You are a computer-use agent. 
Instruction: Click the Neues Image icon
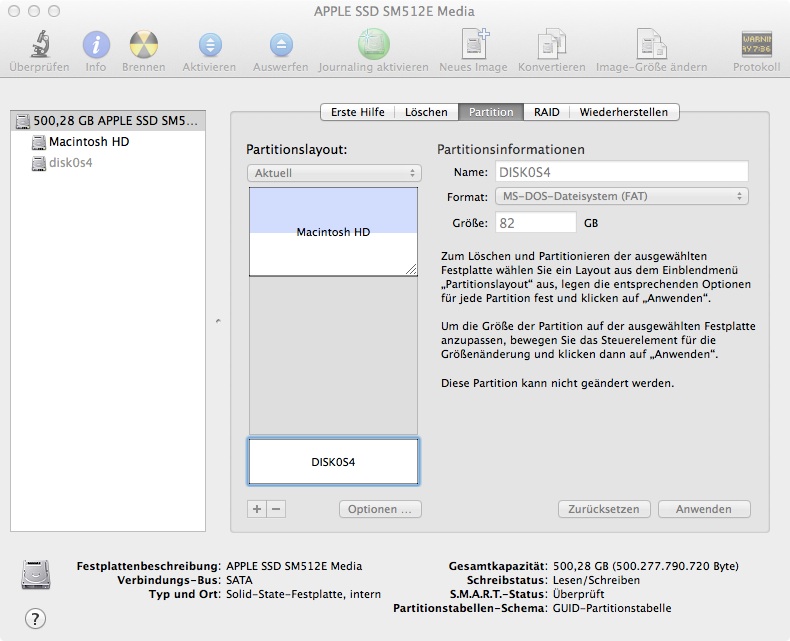(x=475, y=44)
